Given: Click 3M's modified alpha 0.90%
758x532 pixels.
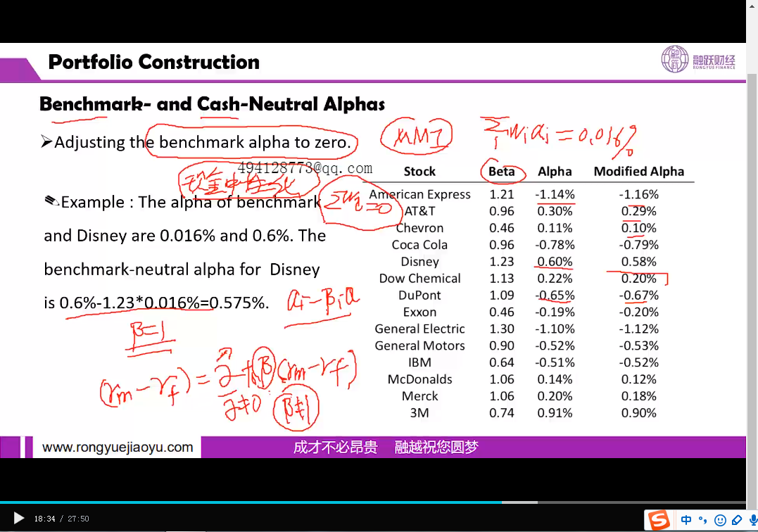Looking at the screenshot, I should pos(638,413).
